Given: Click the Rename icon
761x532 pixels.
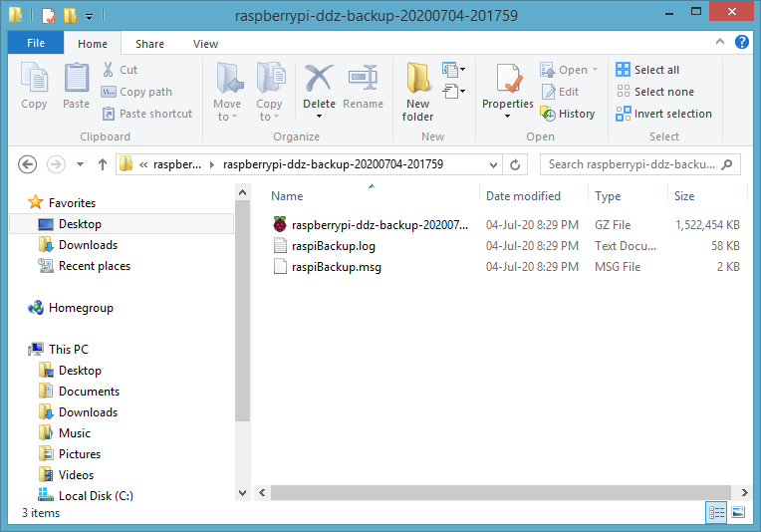Looking at the screenshot, I should pos(363,78).
